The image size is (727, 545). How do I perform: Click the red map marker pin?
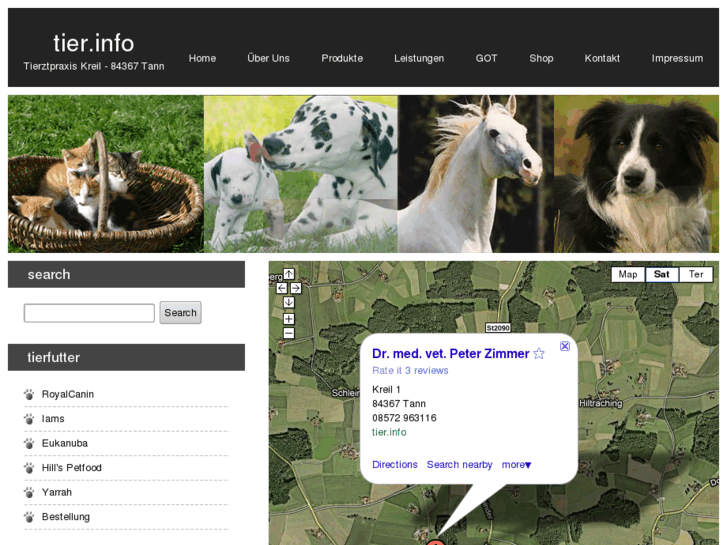point(435,542)
